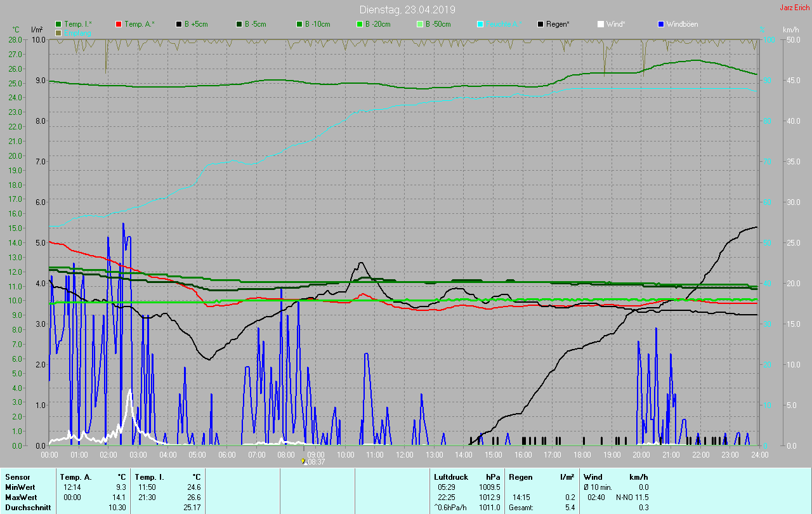The image size is (812, 514).
Task: Click the sunrise marker at 08:37
Action: [304, 461]
